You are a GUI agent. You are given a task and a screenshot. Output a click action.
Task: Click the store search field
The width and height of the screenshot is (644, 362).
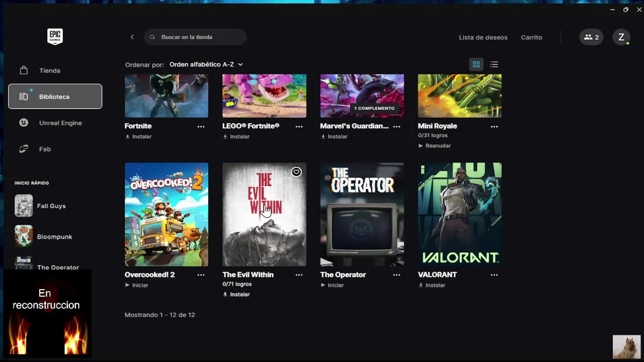point(195,37)
